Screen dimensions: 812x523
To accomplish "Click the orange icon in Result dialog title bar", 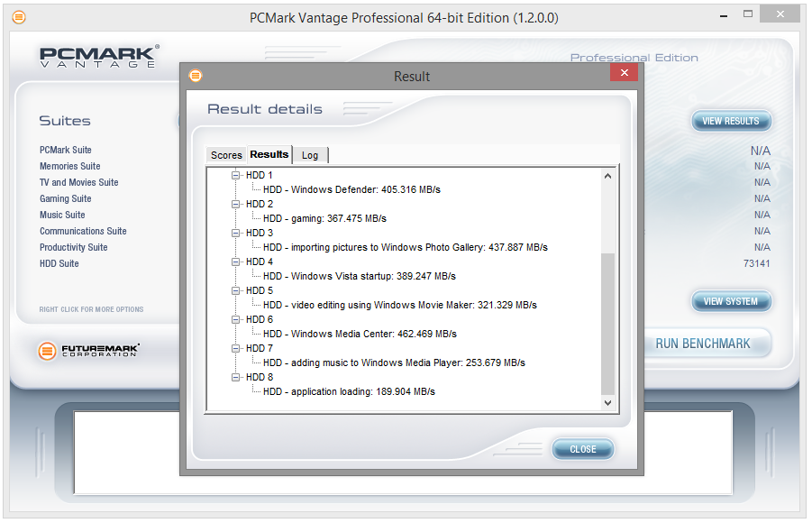I will tap(196, 76).
